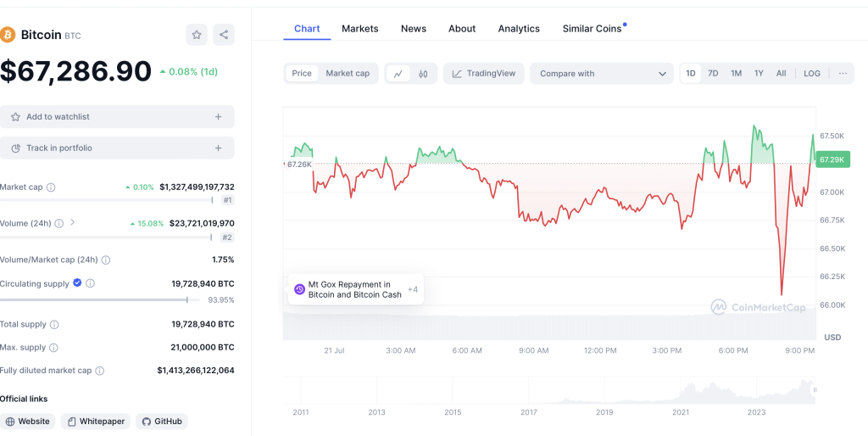
Task: Open the Whitepaper link
Action: pyautogui.click(x=96, y=422)
